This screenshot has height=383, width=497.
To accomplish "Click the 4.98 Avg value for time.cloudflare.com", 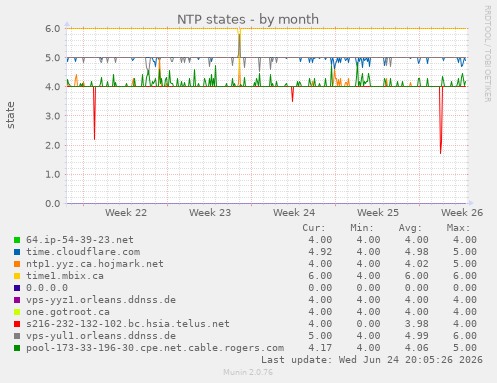I will coord(417,252).
